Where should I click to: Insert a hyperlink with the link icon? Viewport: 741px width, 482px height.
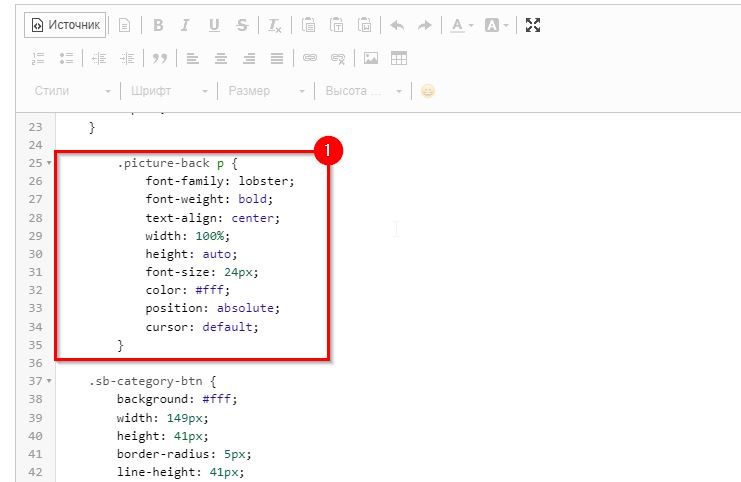point(310,58)
